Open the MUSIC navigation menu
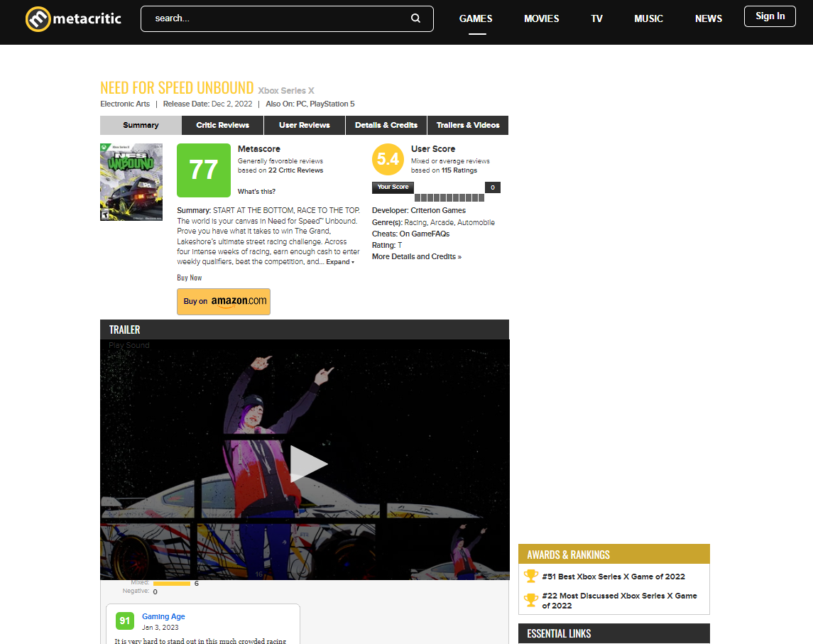 coord(649,18)
